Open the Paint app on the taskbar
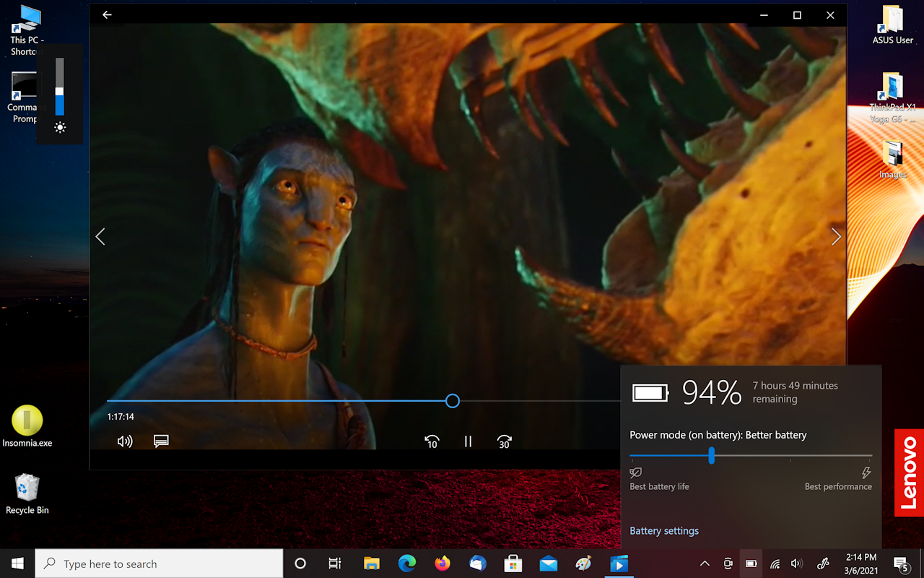This screenshot has height=578, width=924. [583, 564]
